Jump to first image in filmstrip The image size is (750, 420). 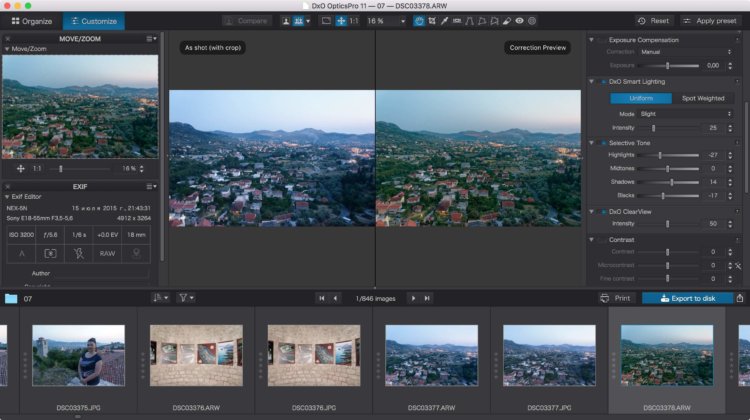click(x=322, y=298)
